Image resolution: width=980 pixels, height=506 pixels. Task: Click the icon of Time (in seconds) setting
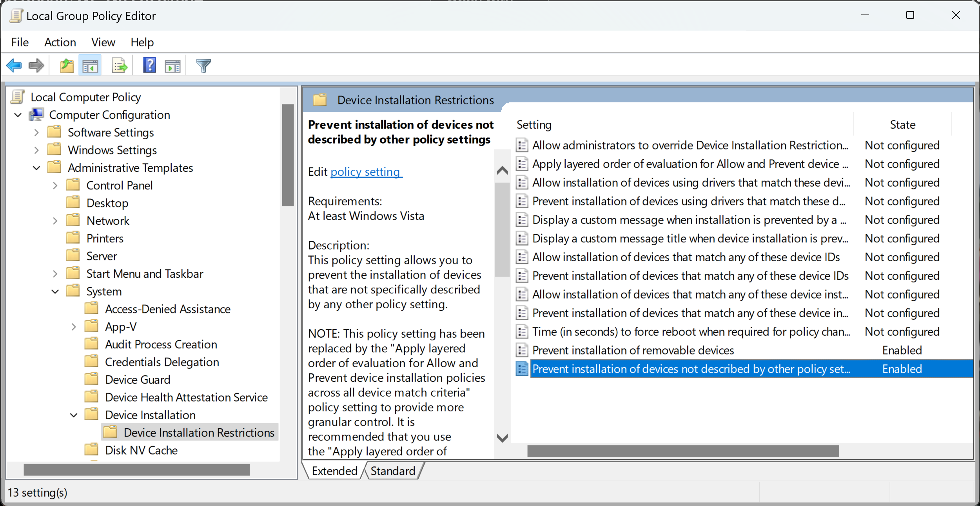522,331
